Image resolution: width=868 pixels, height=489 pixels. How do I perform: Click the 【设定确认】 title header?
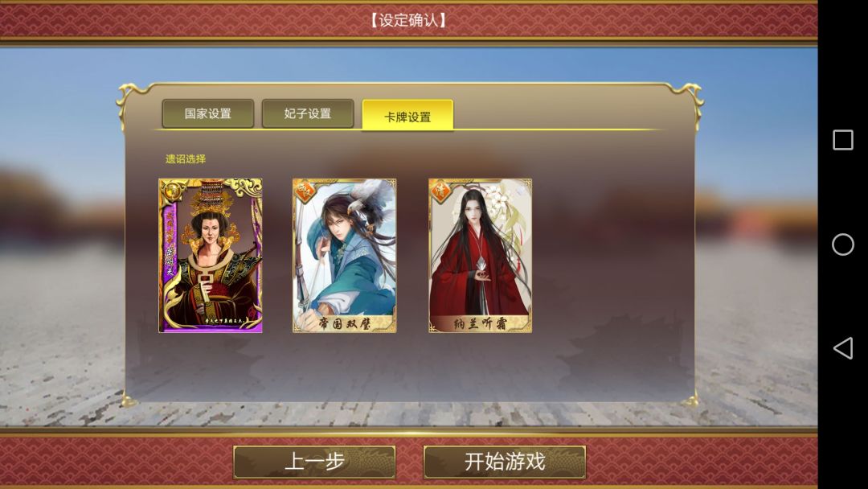[408, 20]
